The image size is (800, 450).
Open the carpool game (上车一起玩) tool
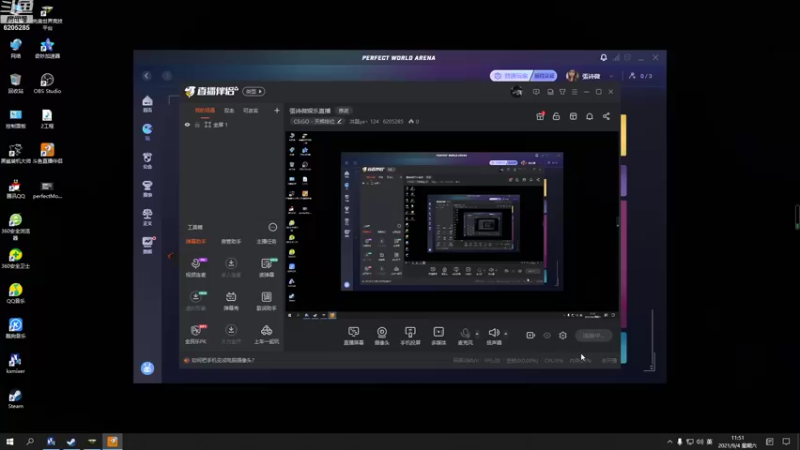click(266, 334)
